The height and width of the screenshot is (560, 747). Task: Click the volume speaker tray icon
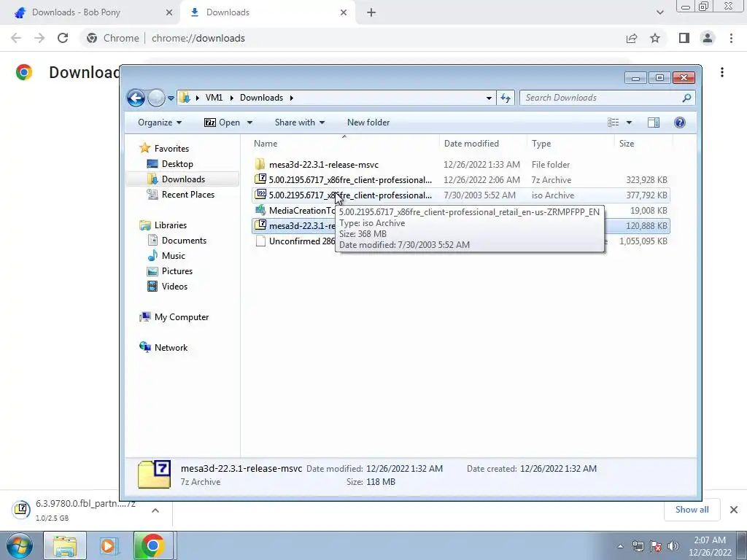[x=673, y=546]
